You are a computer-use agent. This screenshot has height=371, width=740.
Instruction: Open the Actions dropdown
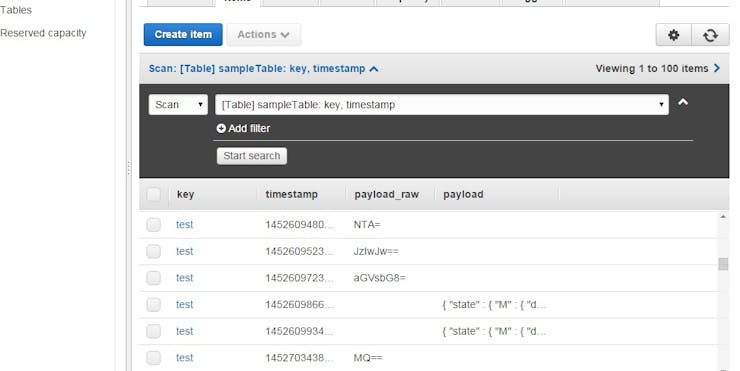pyautogui.click(x=263, y=34)
